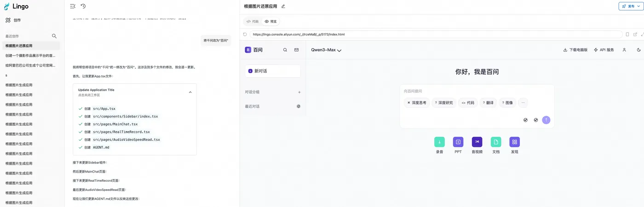Open the Qwen3-Max model dropdown
Viewport: 644px width, 207px height.
coord(326,50)
